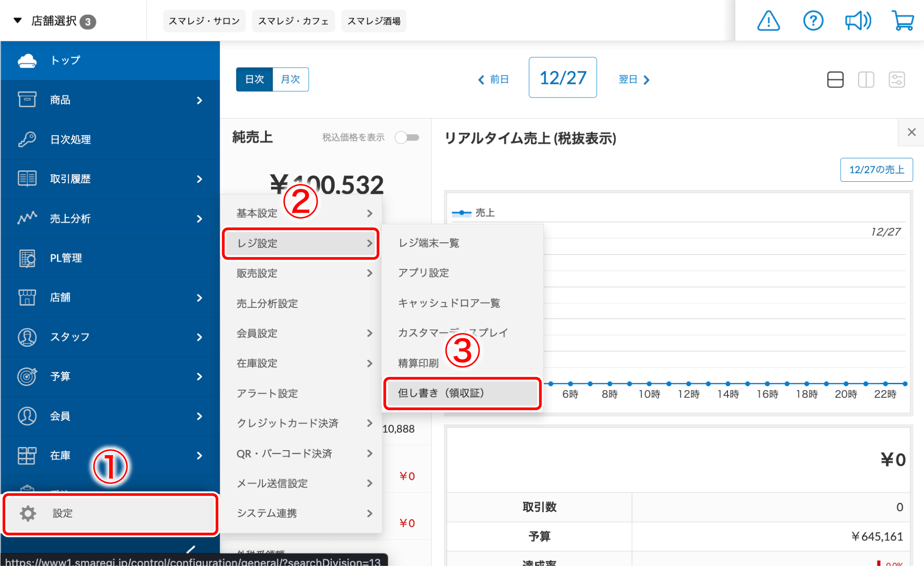Open メール送信設定 submenu
924x566 pixels.
pos(301,483)
